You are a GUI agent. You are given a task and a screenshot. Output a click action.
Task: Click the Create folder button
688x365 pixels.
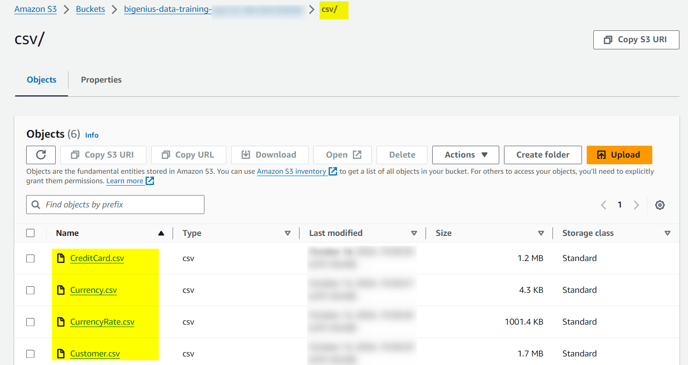point(543,155)
